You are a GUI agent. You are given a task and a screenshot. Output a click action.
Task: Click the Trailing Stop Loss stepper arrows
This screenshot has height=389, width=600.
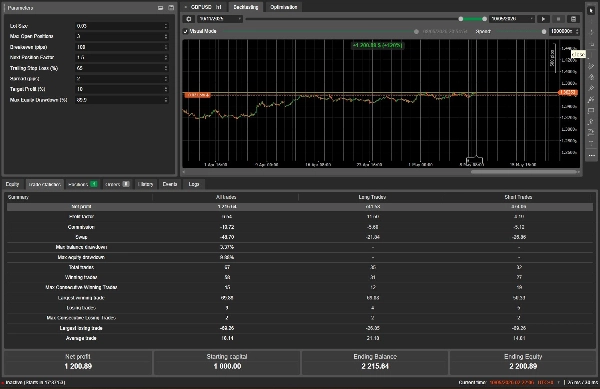[166, 68]
